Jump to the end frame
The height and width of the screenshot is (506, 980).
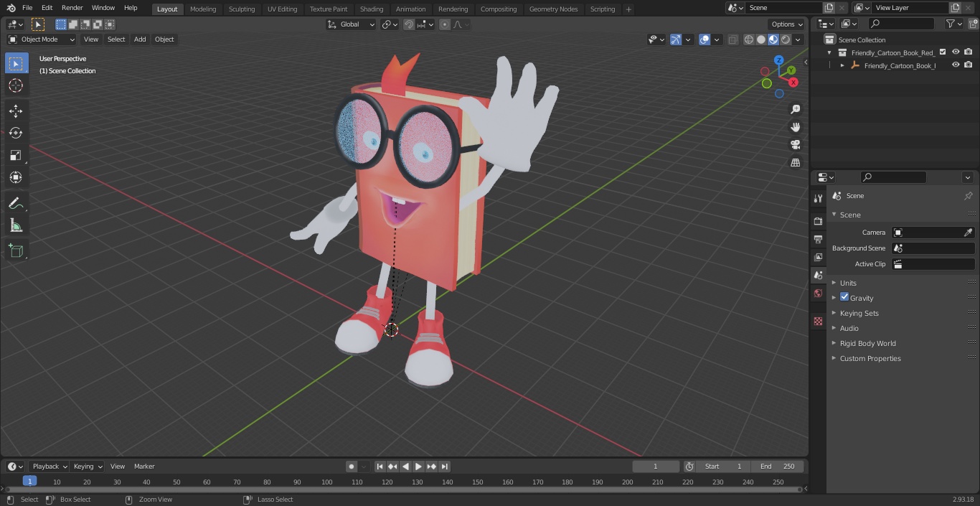click(x=445, y=467)
